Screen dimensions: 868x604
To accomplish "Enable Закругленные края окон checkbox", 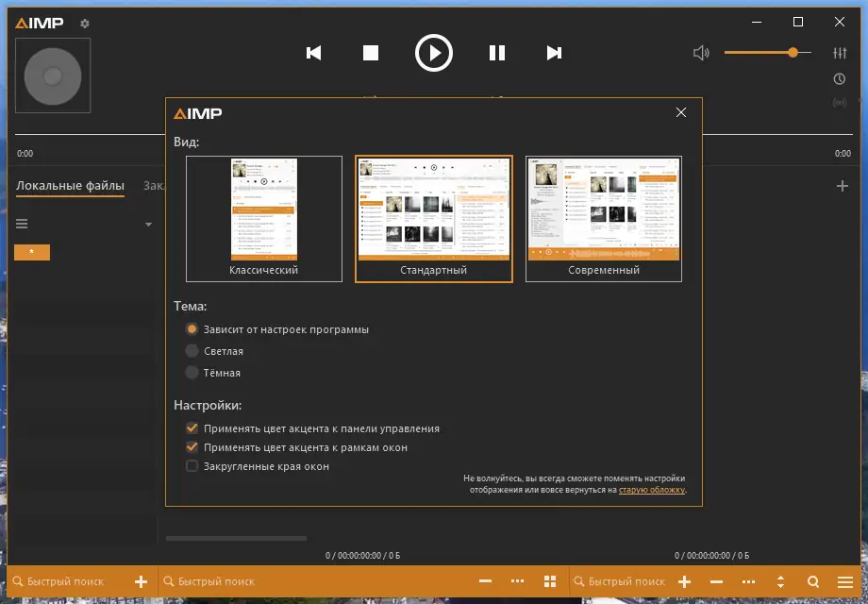I will (x=258, y=466).
